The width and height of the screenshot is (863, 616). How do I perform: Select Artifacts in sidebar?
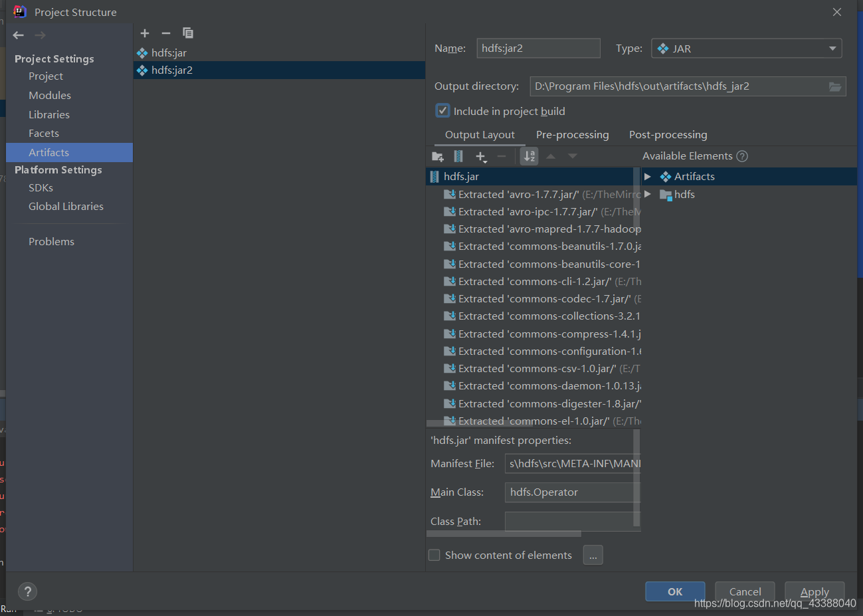pos(69,153)
